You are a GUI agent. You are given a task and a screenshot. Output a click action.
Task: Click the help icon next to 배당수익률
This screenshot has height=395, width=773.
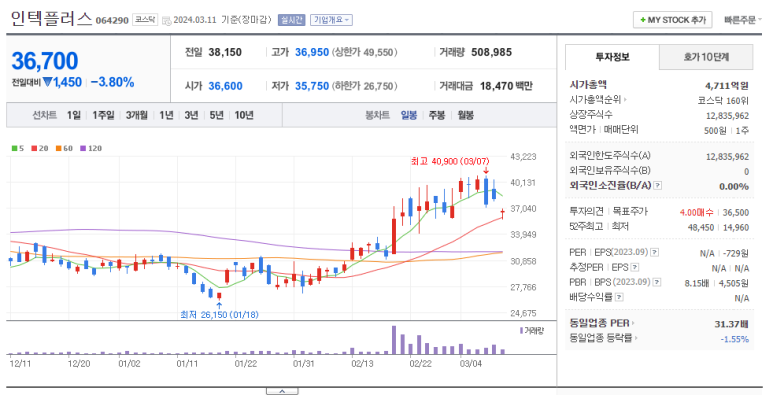coord(619,297)
